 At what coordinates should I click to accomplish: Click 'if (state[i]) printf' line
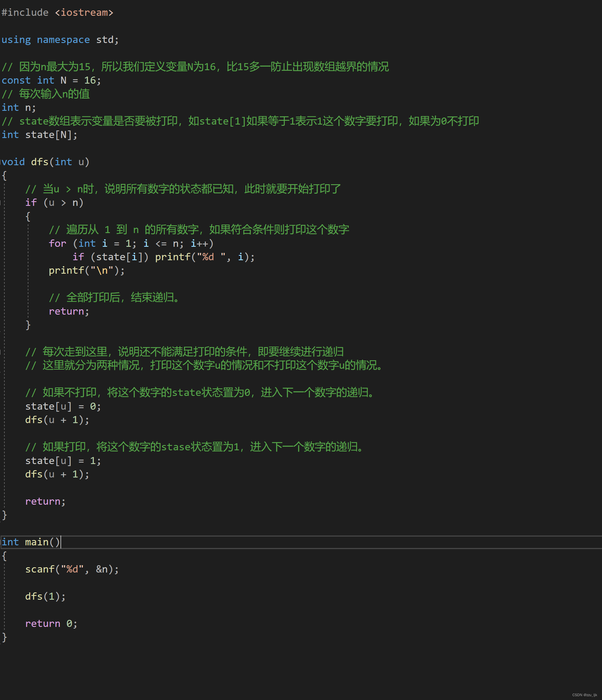[x=163, y=257]
